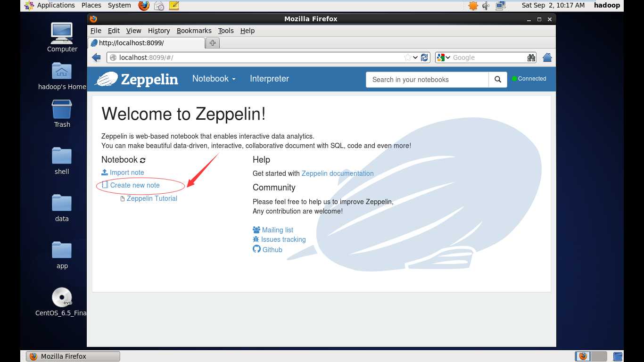The image size is (644, 362).
Task: Click the Mailing list link
Action: coord(278,230)
